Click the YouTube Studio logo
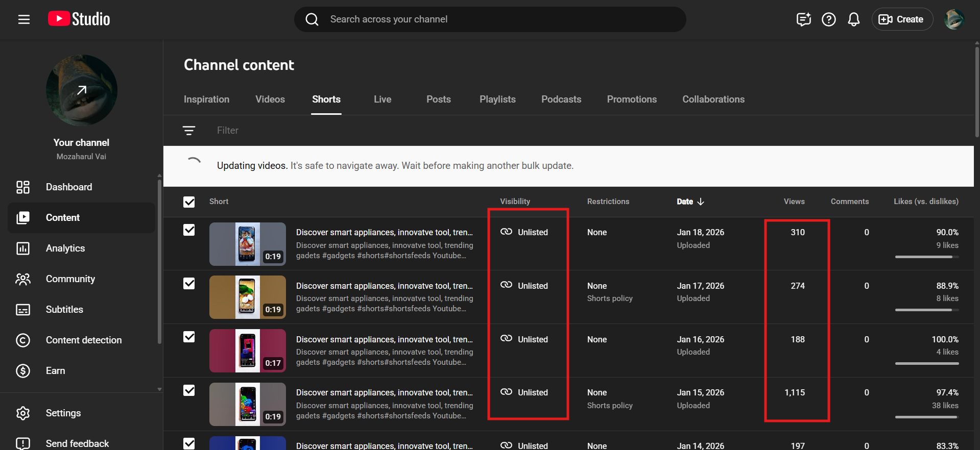 [x=79, y=19]
